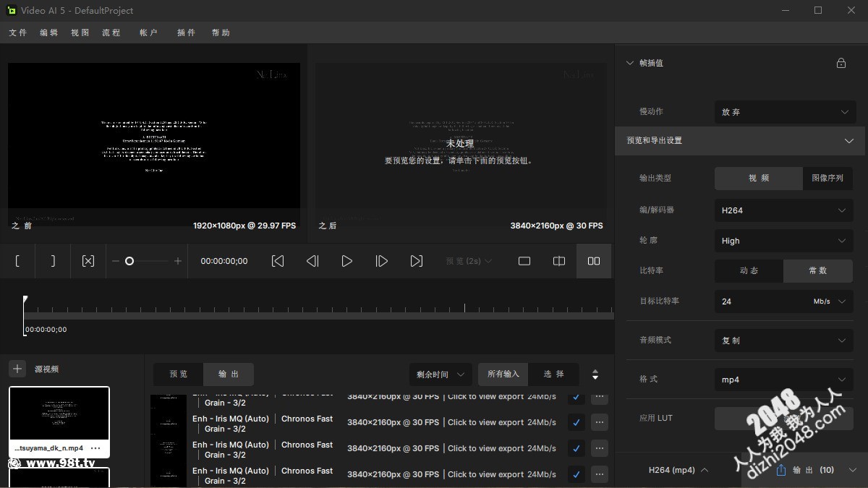Click the 目标比特率 value field showing 24

point(759,301)
